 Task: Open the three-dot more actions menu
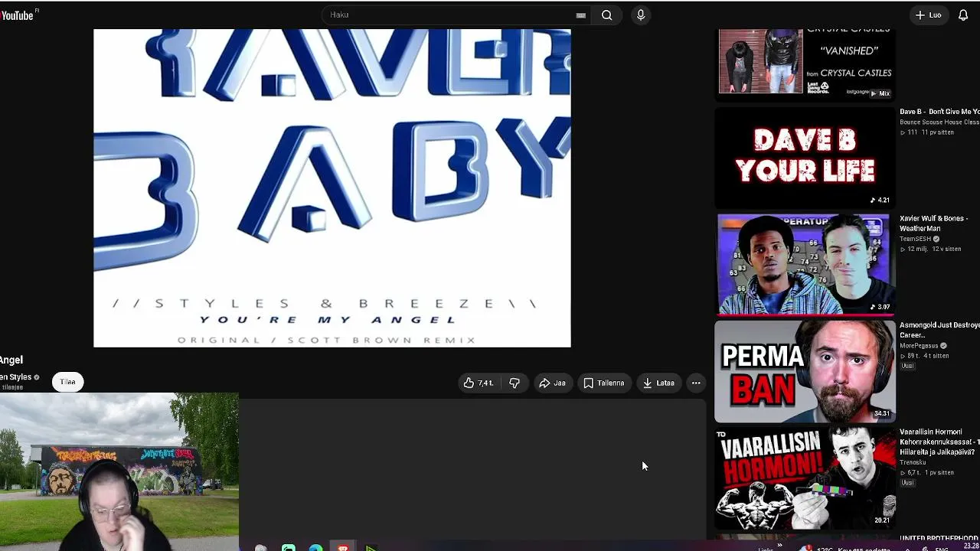point(696,383)
